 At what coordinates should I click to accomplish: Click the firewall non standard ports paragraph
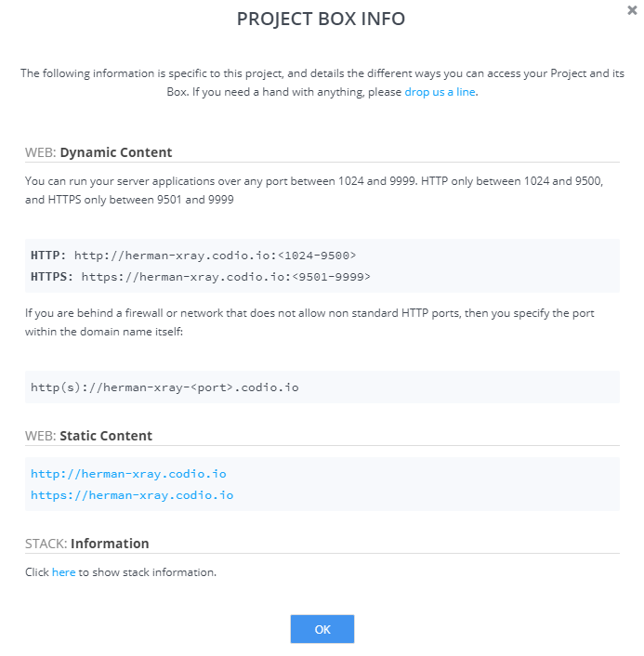tap(309, 322)
